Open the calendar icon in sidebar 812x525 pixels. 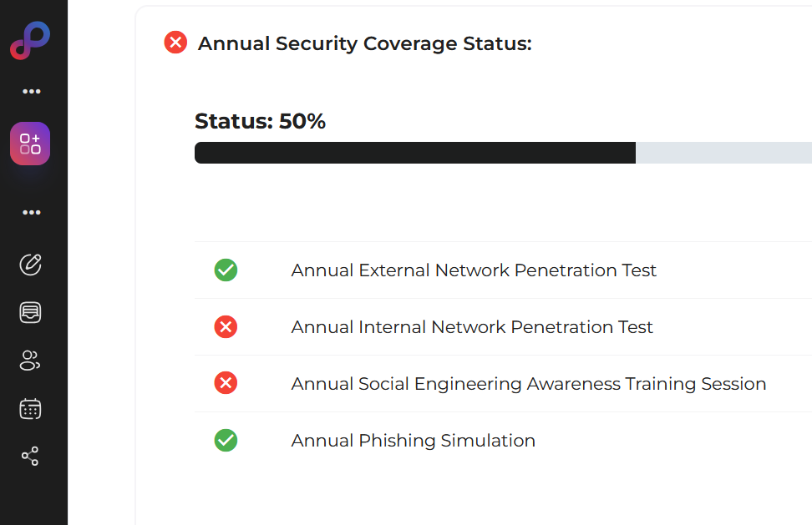[x=30, y=409]
